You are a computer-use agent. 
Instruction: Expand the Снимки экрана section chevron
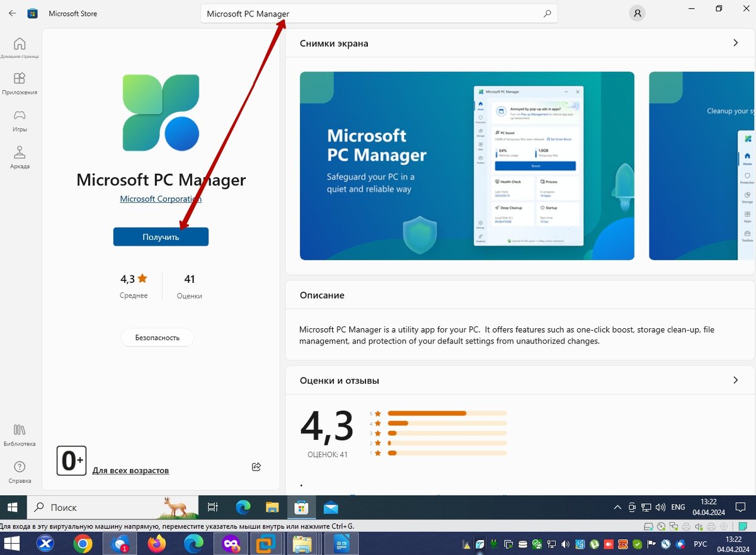click(x=735, y=43)
